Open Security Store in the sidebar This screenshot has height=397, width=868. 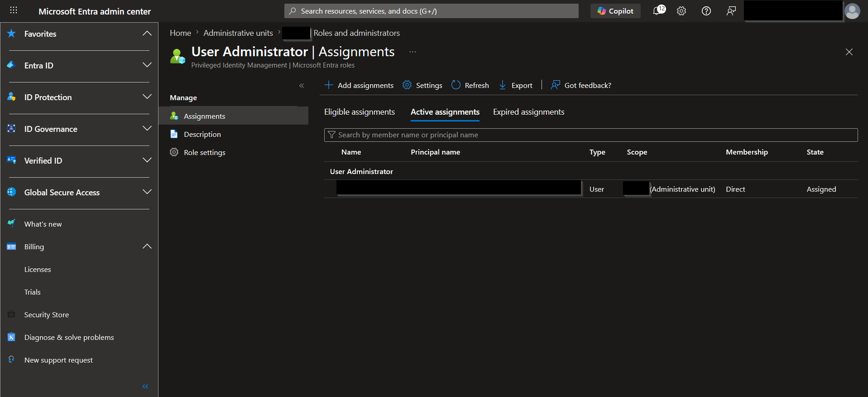tap(47, 315)
